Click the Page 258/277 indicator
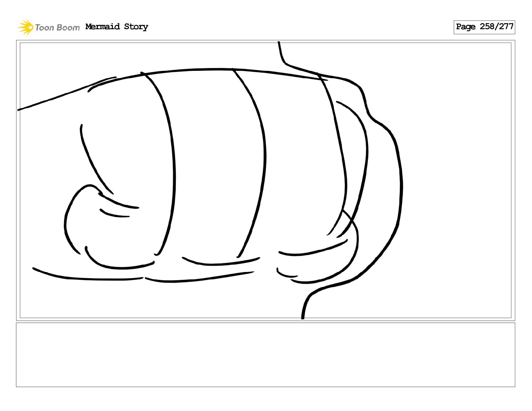 pyautogui.click(x=484, y=27)
